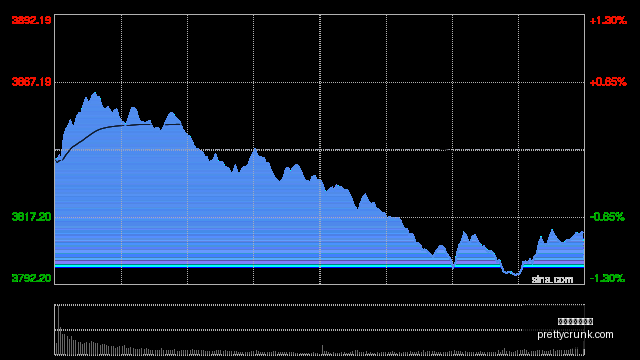Select the +0.65% percentage label
The height and width of the screenshot is (360, 640).
pos(608,82)
